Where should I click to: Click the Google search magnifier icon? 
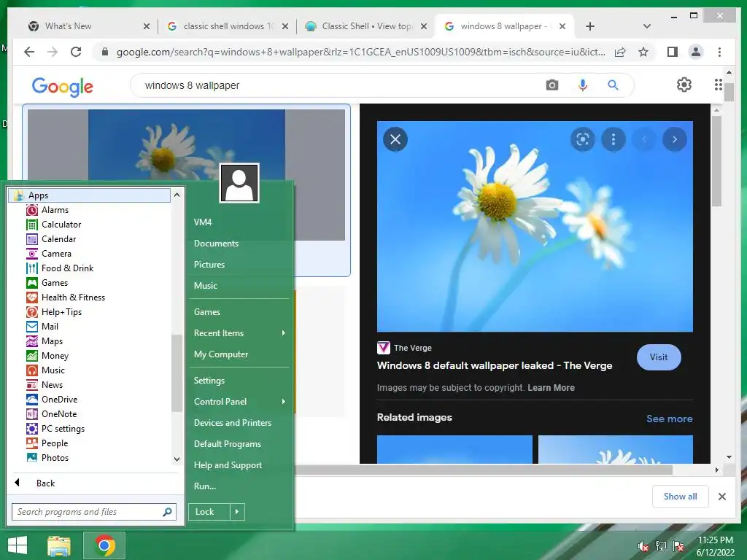pos(613,85)
